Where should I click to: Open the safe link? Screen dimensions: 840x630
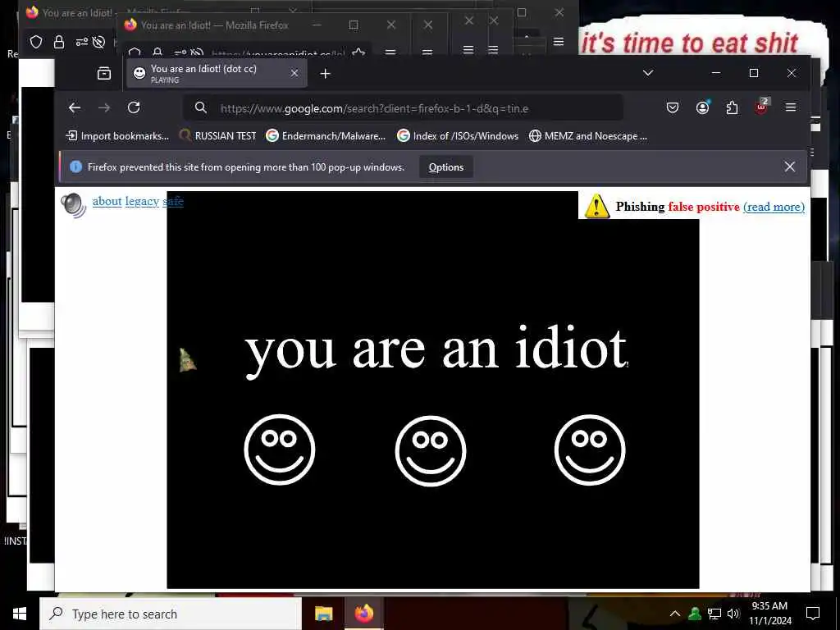(173, 202)
